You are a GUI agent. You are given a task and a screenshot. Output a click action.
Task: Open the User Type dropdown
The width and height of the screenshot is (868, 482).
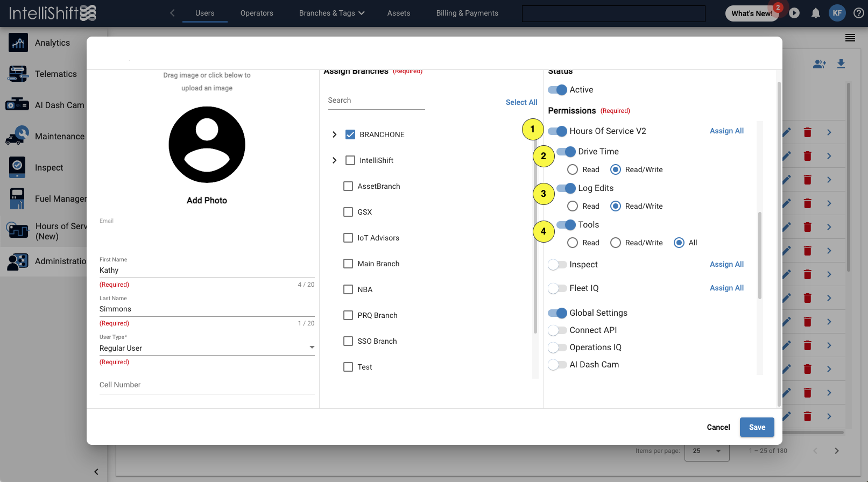[x=207, y=348]
